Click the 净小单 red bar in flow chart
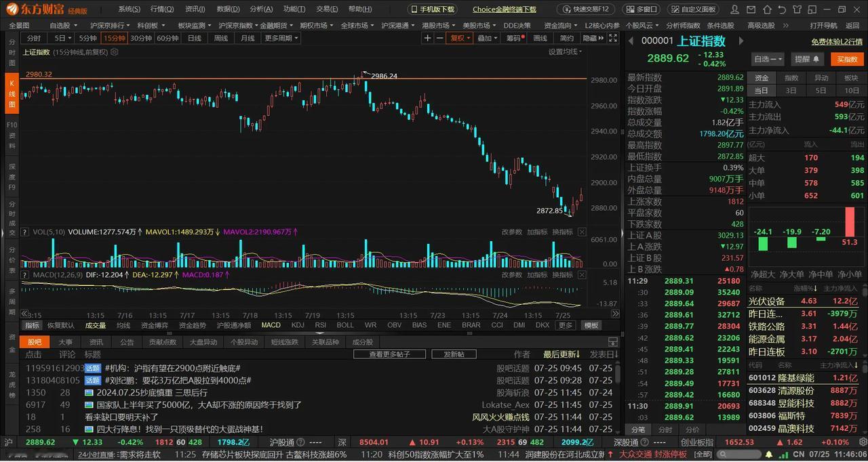Image resolution: width=868 pixels, height=462 pixels. [x=850, y=222]
